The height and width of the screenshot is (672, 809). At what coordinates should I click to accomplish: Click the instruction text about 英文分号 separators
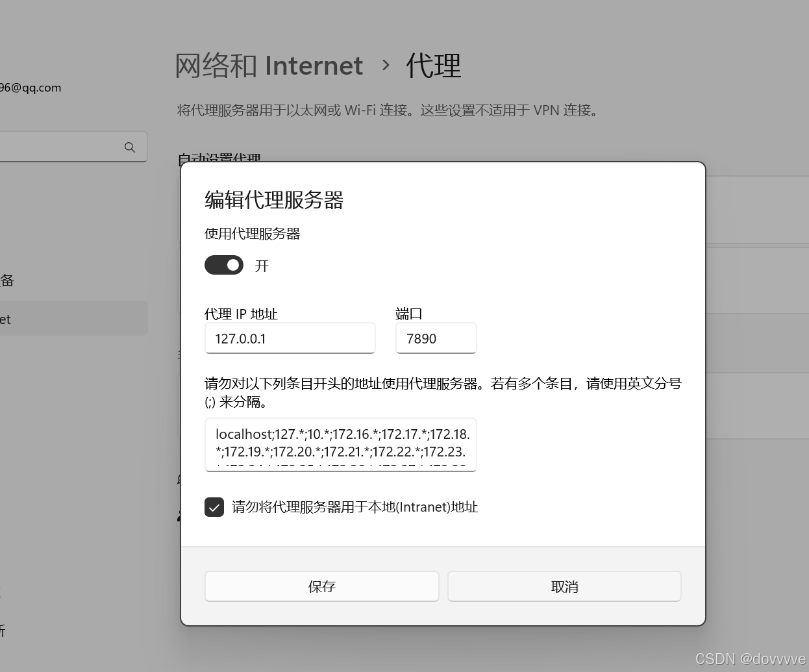(x=443, y=392)
